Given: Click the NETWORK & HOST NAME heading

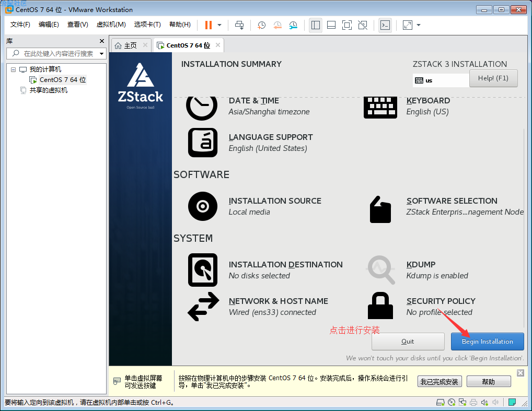Looking at the screenshot, I should 279,301.
